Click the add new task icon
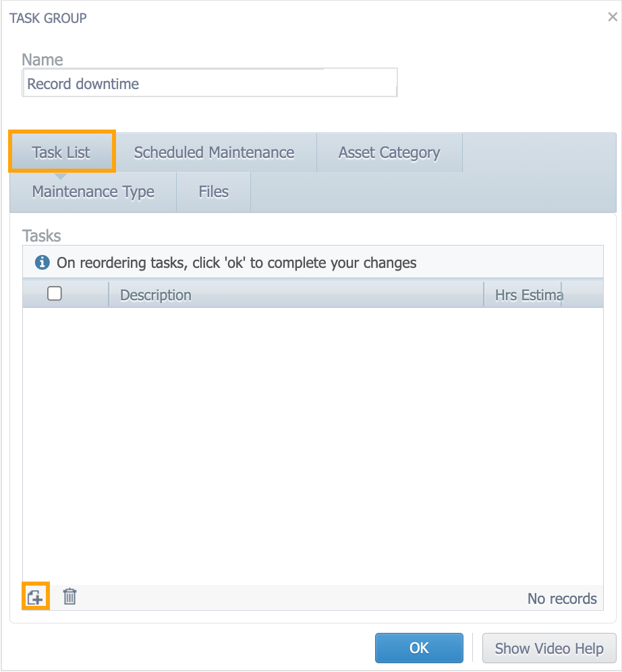622x672 pixels. (x=35, y=596)
